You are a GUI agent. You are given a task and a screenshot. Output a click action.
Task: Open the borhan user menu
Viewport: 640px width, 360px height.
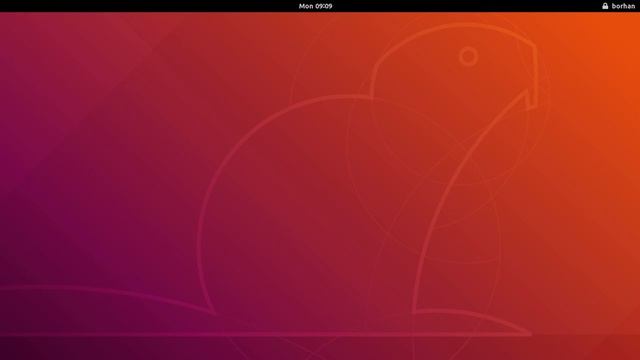click(623, 6)
